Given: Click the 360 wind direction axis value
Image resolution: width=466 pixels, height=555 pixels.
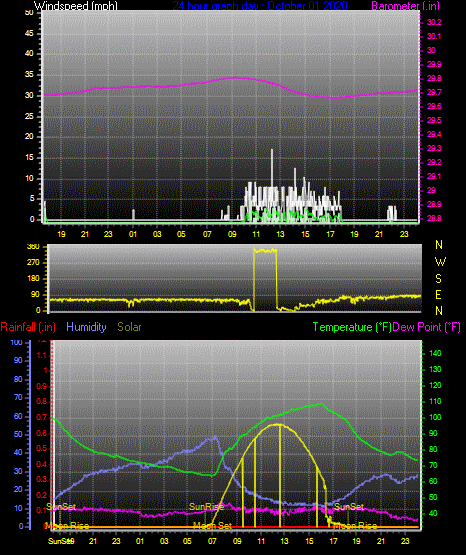Looking at the screenshot, I should (33, 247).
